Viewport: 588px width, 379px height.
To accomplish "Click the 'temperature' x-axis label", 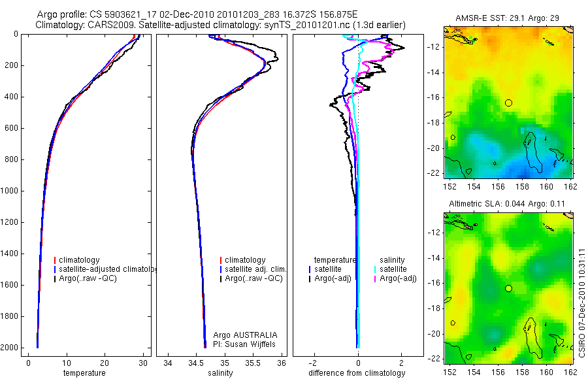I will 84,373.
